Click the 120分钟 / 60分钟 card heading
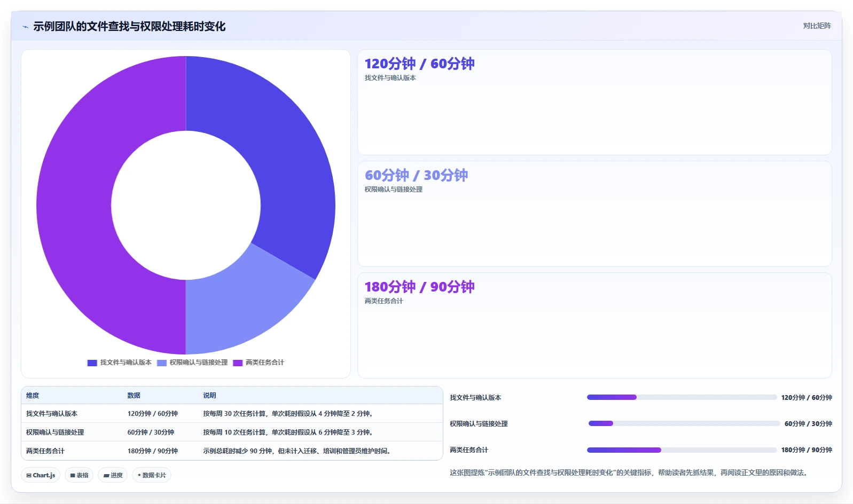This screenshot has width=853, height=504. 419,64
